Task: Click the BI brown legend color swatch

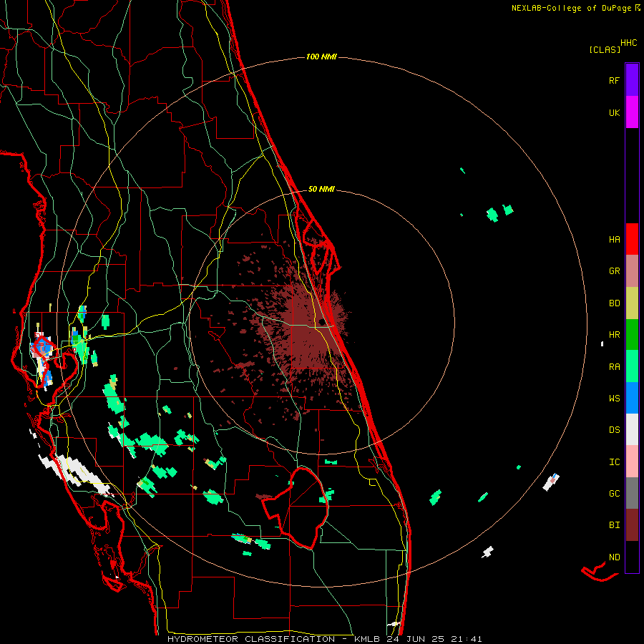Action: (x=632, y=525)
